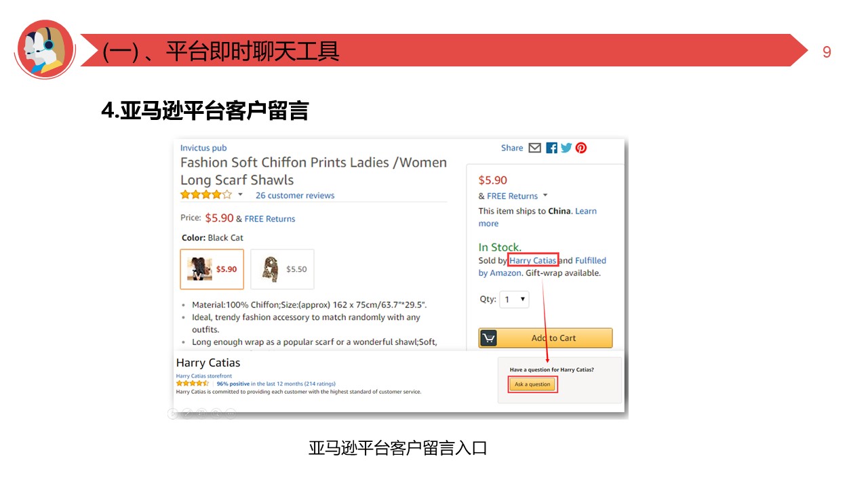Click the star rating icons under product title
868x488 pixels.
click(x=206, y=195)
